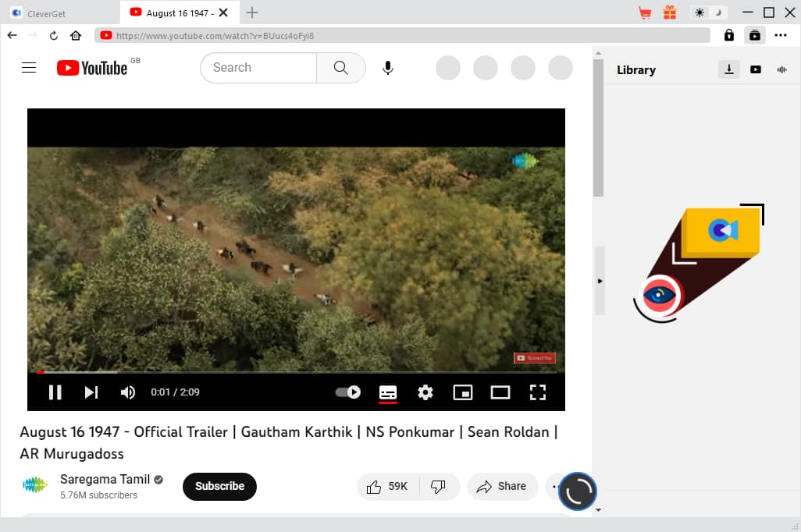This screenshot has width=801, height=532.
Task: Open the Saregama Tamil channel name
Action: [x=105, y=480]
